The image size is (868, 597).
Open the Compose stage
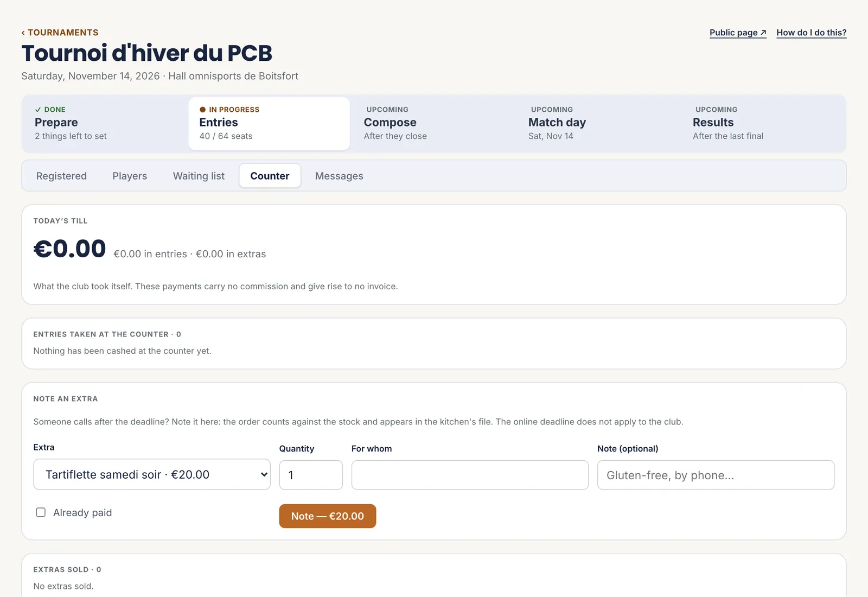point(434,124)
